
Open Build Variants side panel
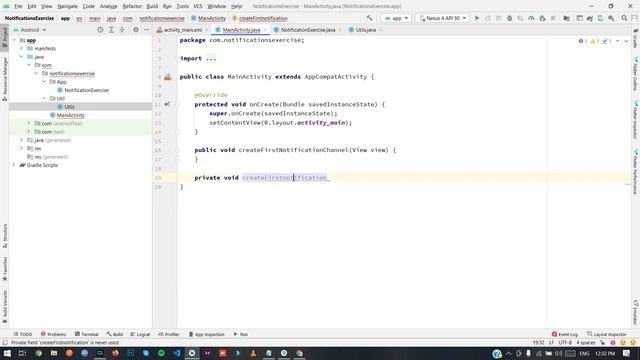click(x=4, y=307)
